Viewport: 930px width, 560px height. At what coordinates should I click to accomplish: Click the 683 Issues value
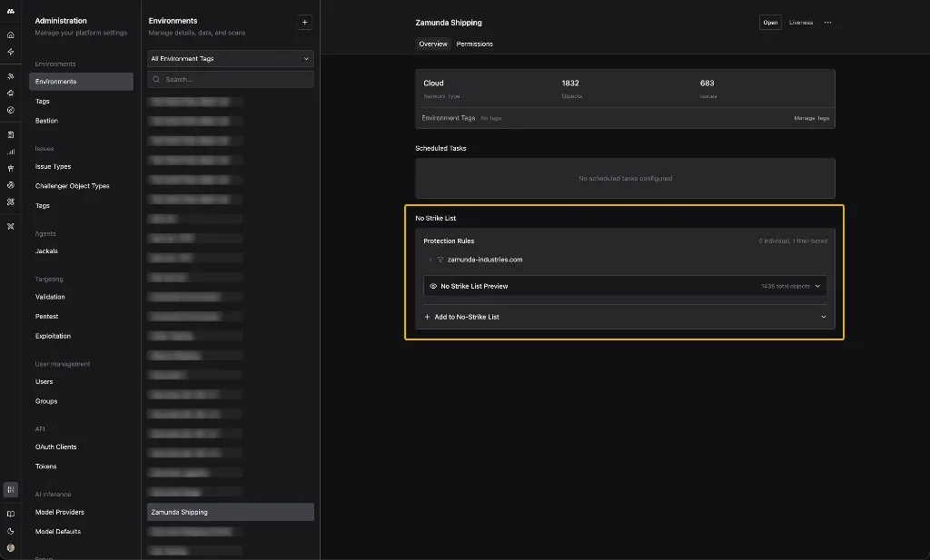pos(707,83)
